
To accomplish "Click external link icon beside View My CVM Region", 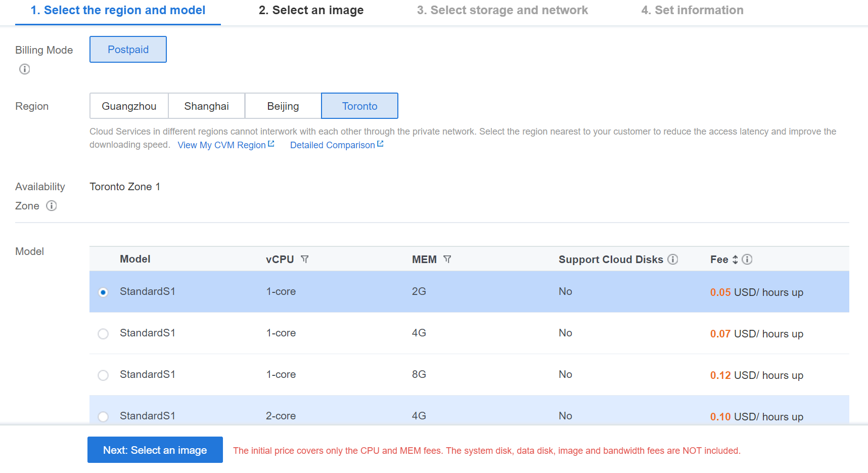I will [271, 144].
